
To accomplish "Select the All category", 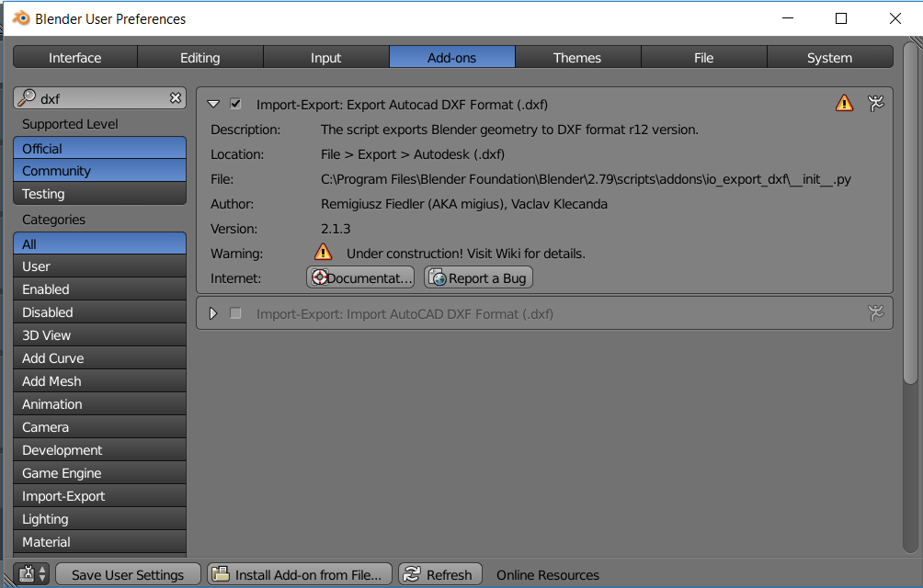I will click(99, 244).
